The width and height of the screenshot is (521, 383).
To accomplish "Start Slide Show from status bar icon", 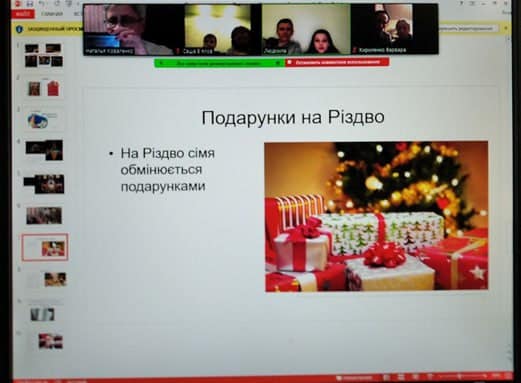I will tap(430, 377).
